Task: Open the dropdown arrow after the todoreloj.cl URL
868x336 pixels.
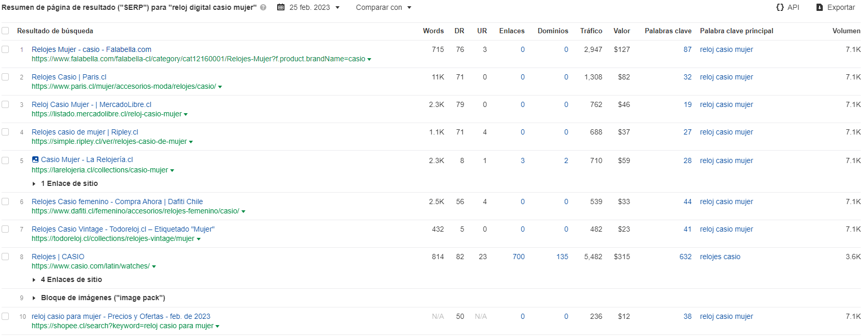Action: coord(199,239)
